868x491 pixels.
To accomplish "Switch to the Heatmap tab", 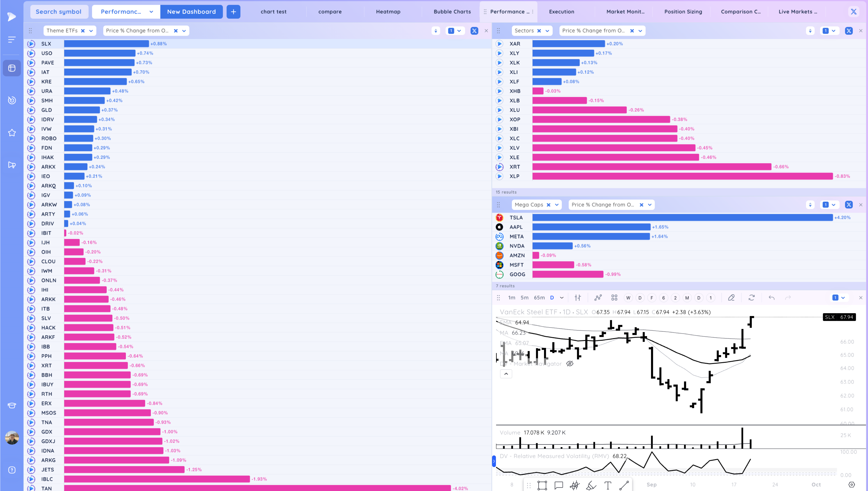I will pyautogui.click(x=388, y=11).
